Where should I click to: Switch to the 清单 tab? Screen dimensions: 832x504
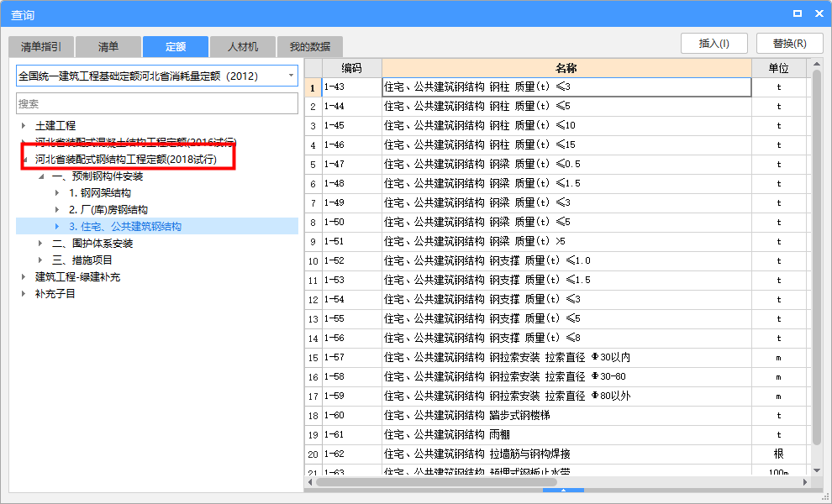pyautogui.click(x=108, y=47)
